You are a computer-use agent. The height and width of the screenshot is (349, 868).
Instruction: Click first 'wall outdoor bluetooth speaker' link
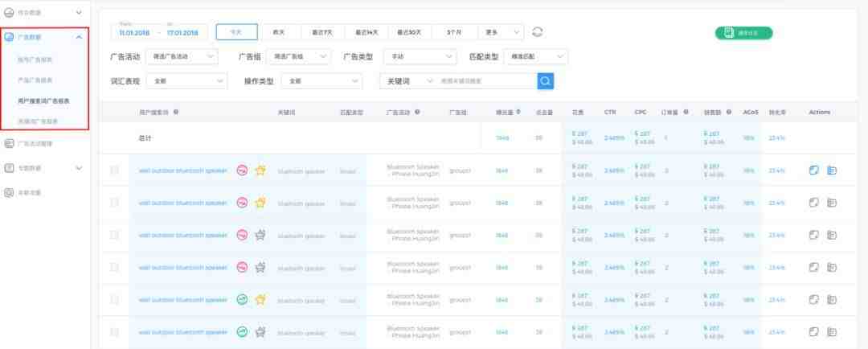coord(182,170)
